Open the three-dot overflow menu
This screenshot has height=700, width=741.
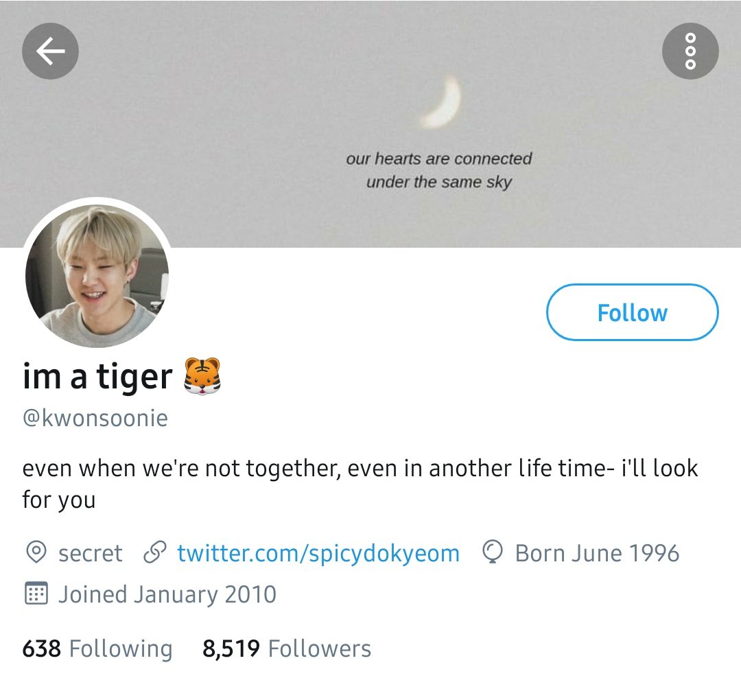[x=690, y=51]
